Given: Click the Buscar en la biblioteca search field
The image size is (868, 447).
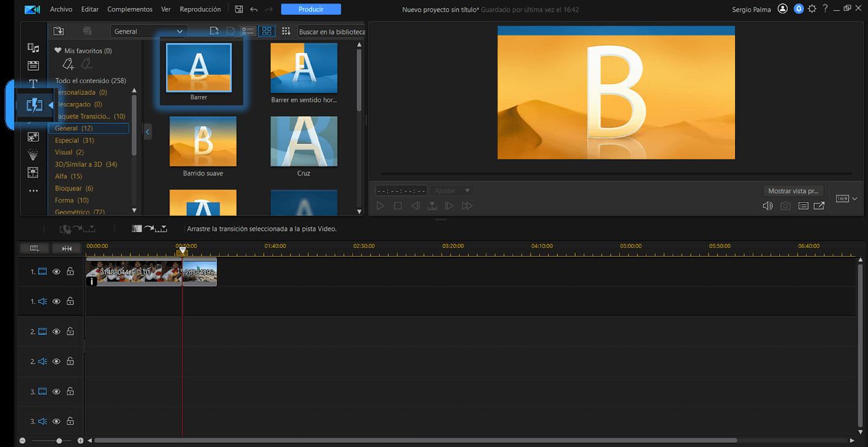Looking at the screenshot, I should [331, 31].
